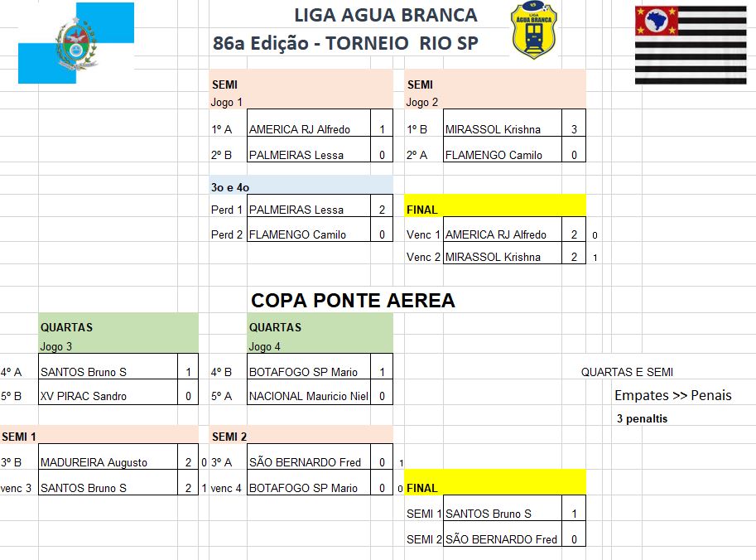
Task: Click the "COPA PONTE AEREA" heading cell
Action: [x=353, y=301]
